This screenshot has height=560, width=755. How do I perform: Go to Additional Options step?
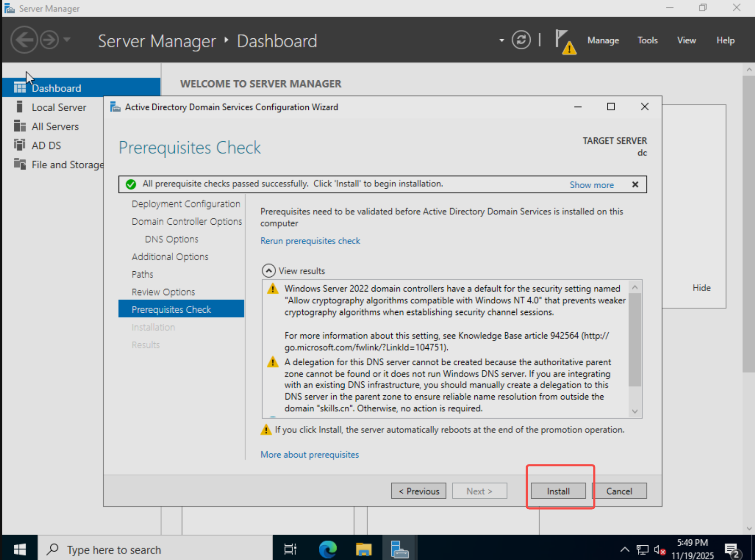point(170,256)
